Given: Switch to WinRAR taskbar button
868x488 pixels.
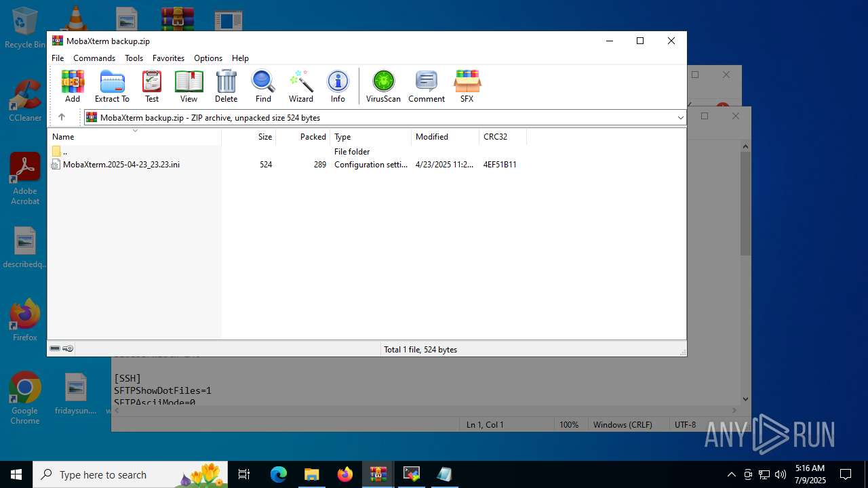Looking at the screenshot, I should tap(378, 474).
